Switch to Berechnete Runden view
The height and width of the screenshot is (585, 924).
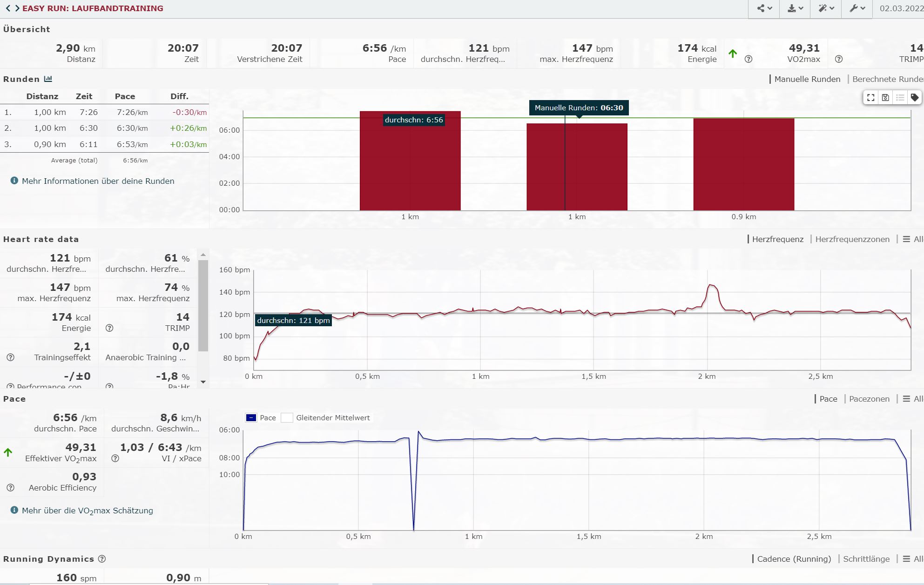point(887,79)
